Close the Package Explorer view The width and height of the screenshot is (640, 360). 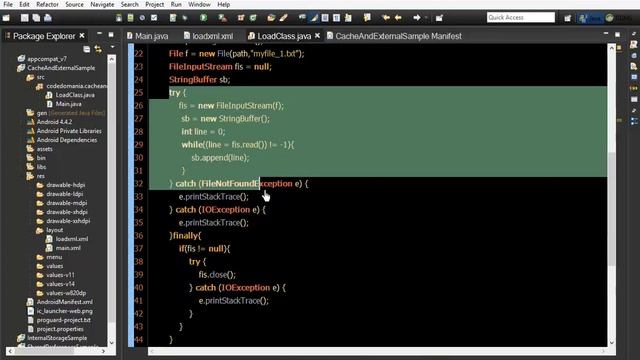pyautogui.click(x=82, y=36)
